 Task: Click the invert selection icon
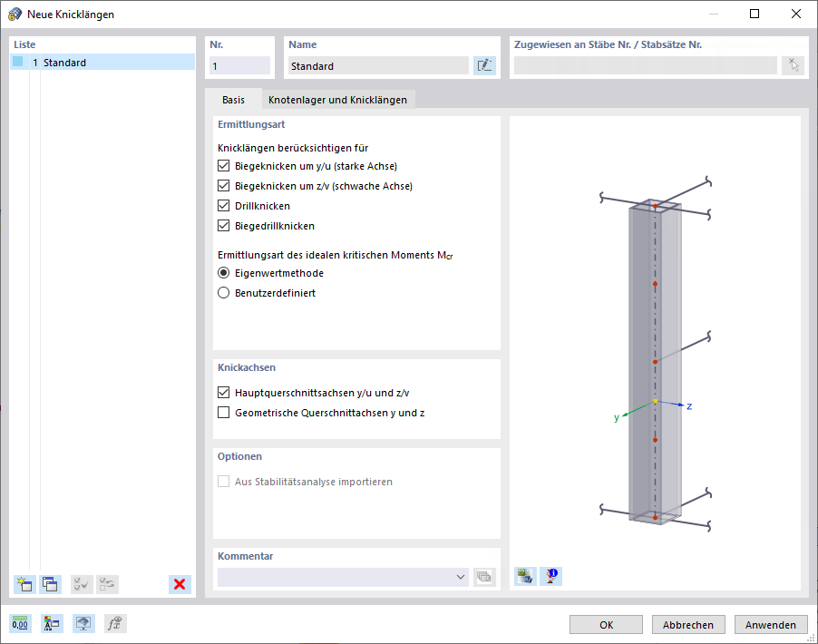pyautogui.click(x=108, y=584)
